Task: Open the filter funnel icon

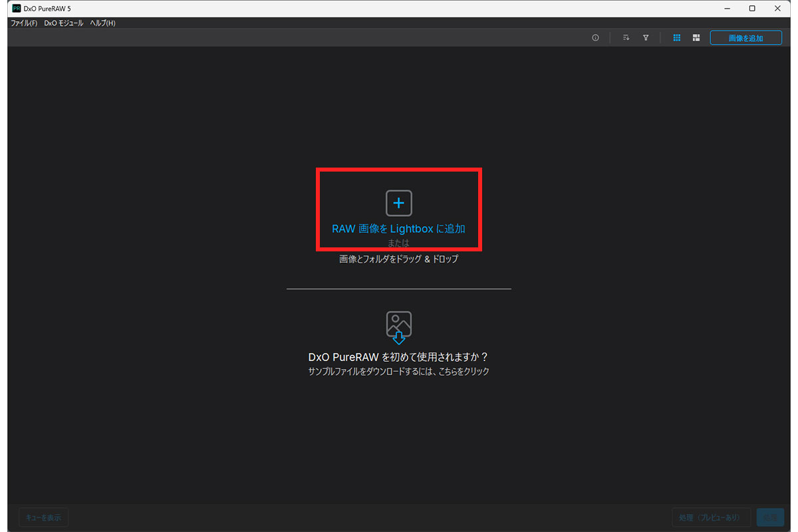Action: [646, 38]
